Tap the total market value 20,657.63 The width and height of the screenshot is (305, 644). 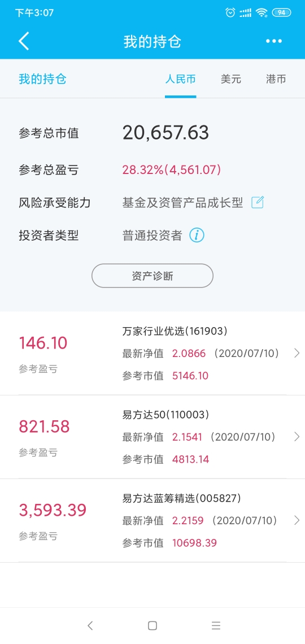[x=166, y=133]
